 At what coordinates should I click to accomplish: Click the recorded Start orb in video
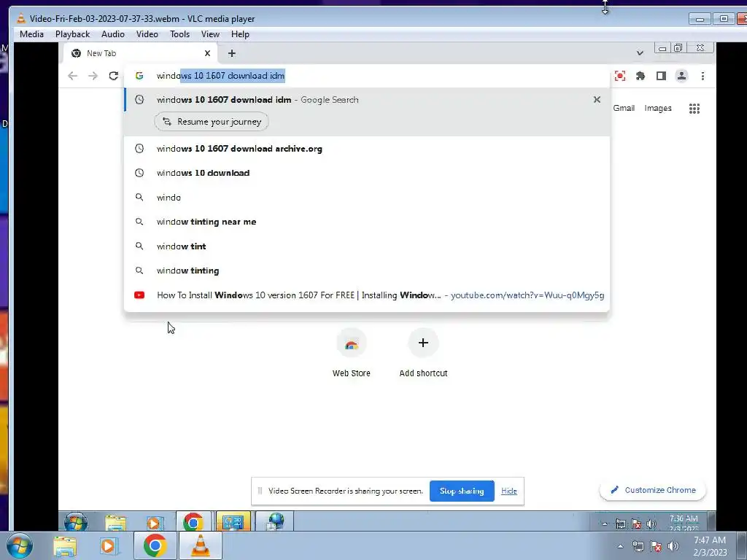click(x=76, y=522)
